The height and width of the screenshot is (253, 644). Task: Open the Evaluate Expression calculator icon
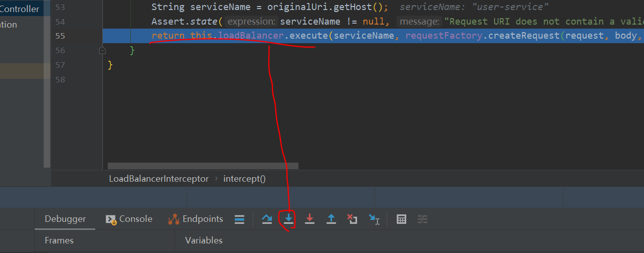tap(401, 219)
